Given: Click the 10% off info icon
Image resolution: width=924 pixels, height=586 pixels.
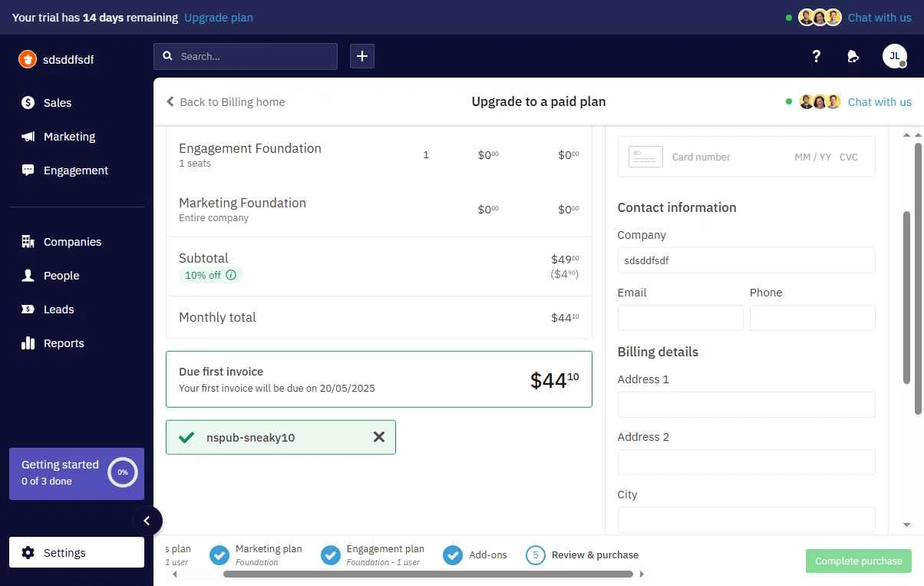Looking at the screenshot, I should 231,275.
